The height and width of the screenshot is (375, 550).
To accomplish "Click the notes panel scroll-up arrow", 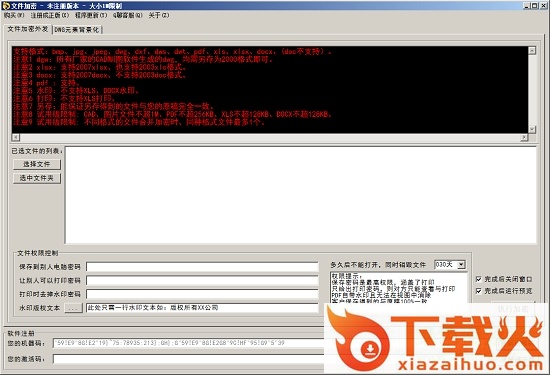I will click(x=532, y=51).
